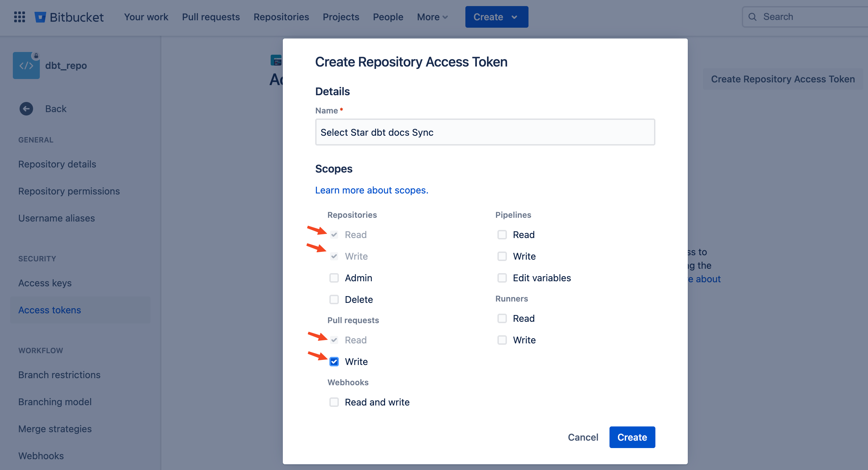
Task: Open Learn more about scopes link
Action: (x=372, y=190)
